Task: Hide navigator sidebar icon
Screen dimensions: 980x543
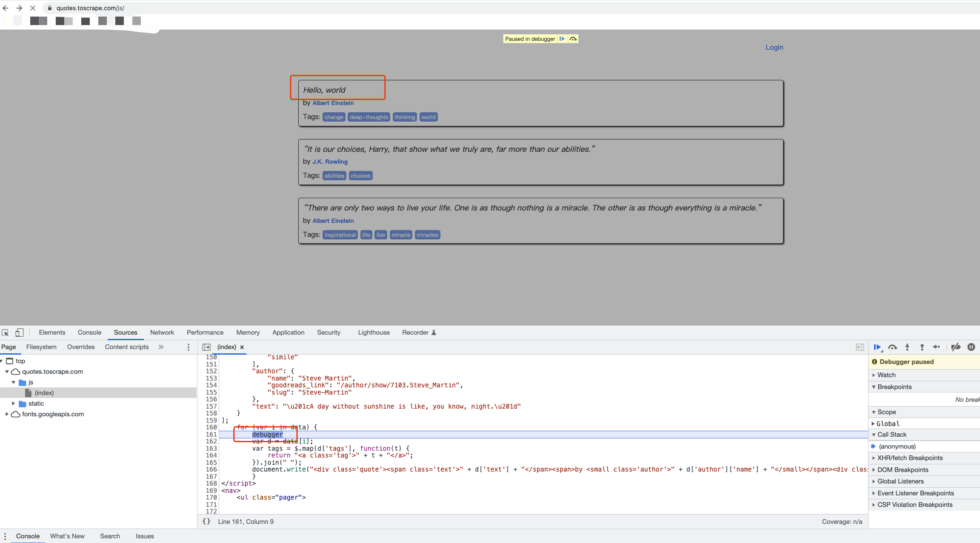Action: 206,347
